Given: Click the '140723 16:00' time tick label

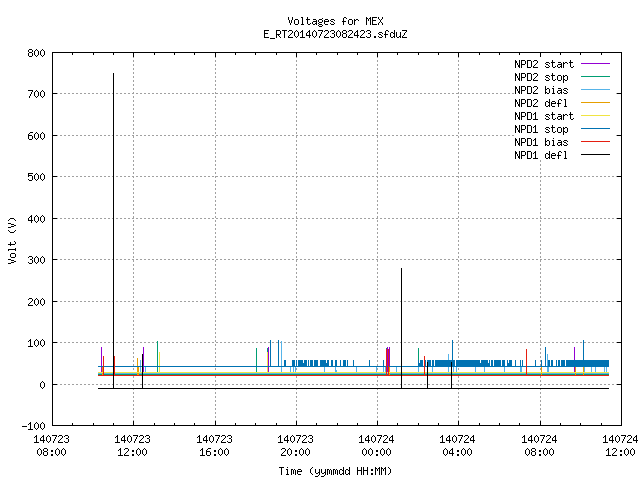Looking at the screenshot, I should (x=214, y=446).
